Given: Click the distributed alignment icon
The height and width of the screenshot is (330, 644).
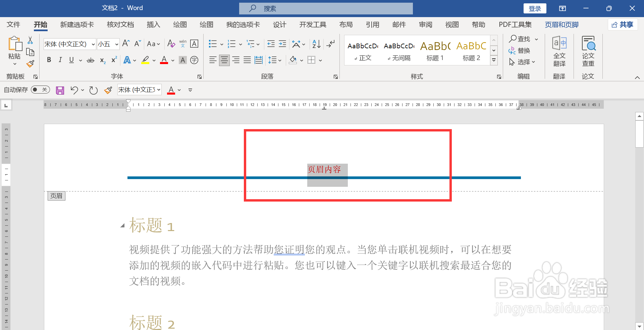Looking at the screenshot, I should tap(259, 60).
